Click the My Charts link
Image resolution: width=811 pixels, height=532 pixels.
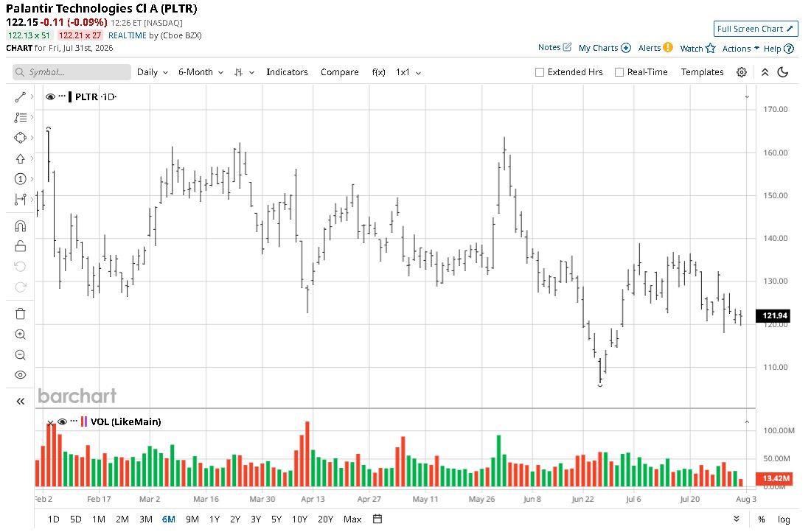599,48
